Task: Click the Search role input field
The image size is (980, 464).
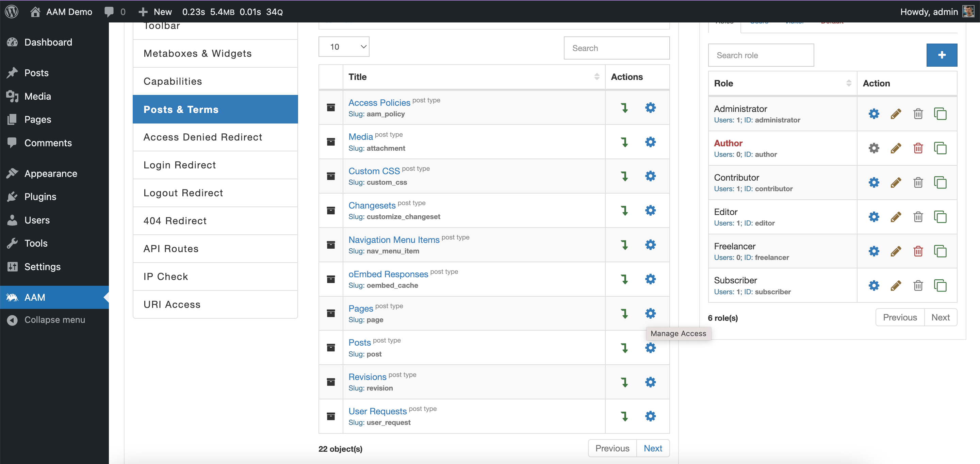Action: pyautogui.click(x=761, y=55)
